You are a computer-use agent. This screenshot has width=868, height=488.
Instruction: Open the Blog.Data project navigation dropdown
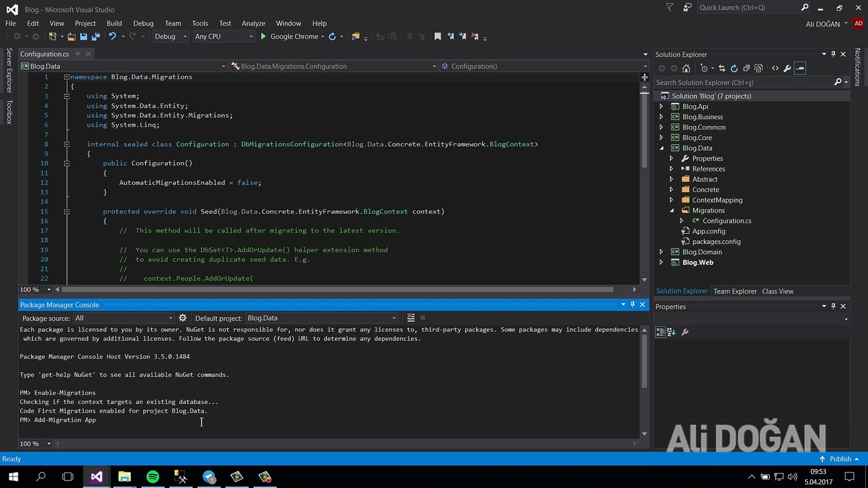pyautogui.click(x=123, y=66)
